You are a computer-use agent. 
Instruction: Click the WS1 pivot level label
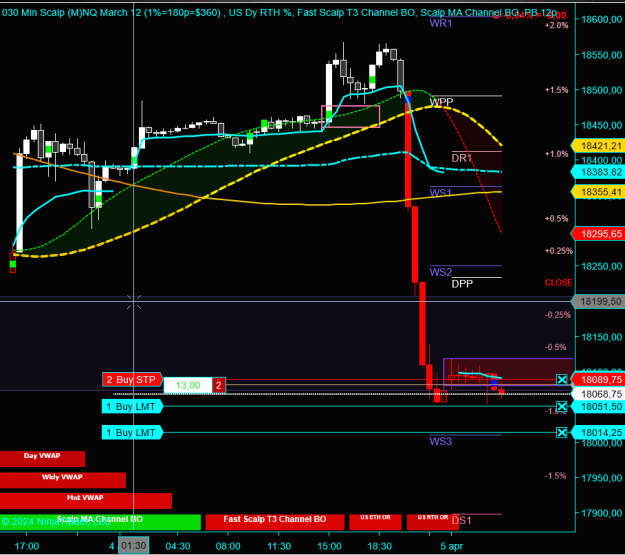pos(440,193)
